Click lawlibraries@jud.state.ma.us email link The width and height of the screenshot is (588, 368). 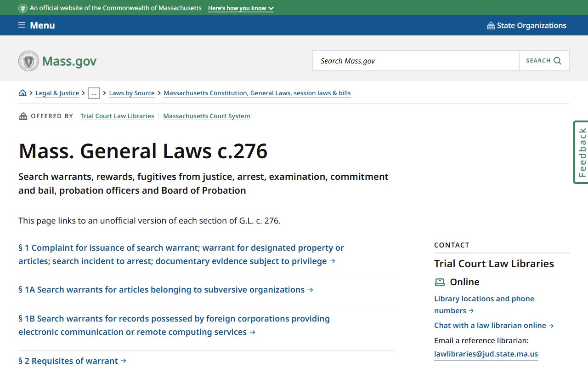(x=486, y=354)
